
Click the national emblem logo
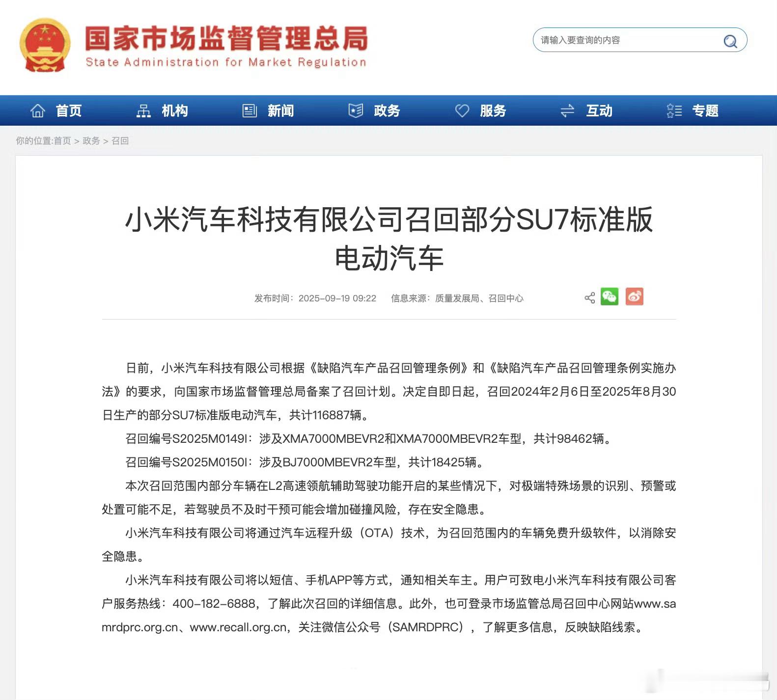click(45, 45)
